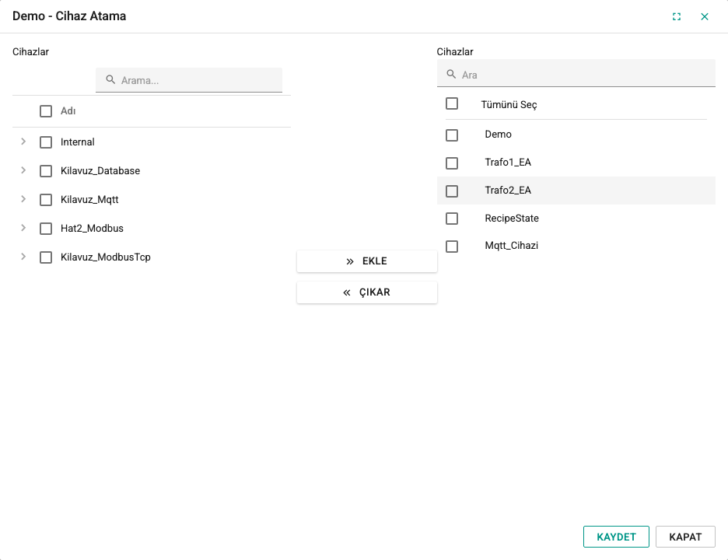The image size is (728, 560).
Task: Save with the KAYDET button
Action: 616,537
